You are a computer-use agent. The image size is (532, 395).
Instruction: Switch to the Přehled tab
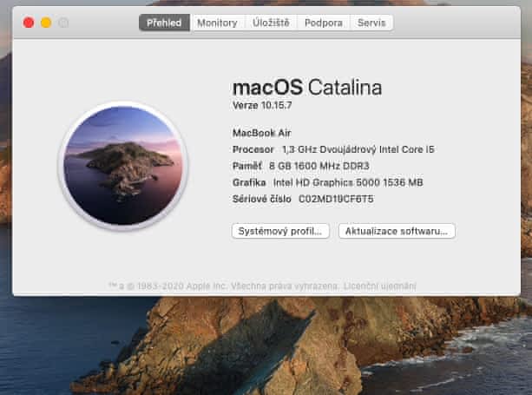click(164, 23)
